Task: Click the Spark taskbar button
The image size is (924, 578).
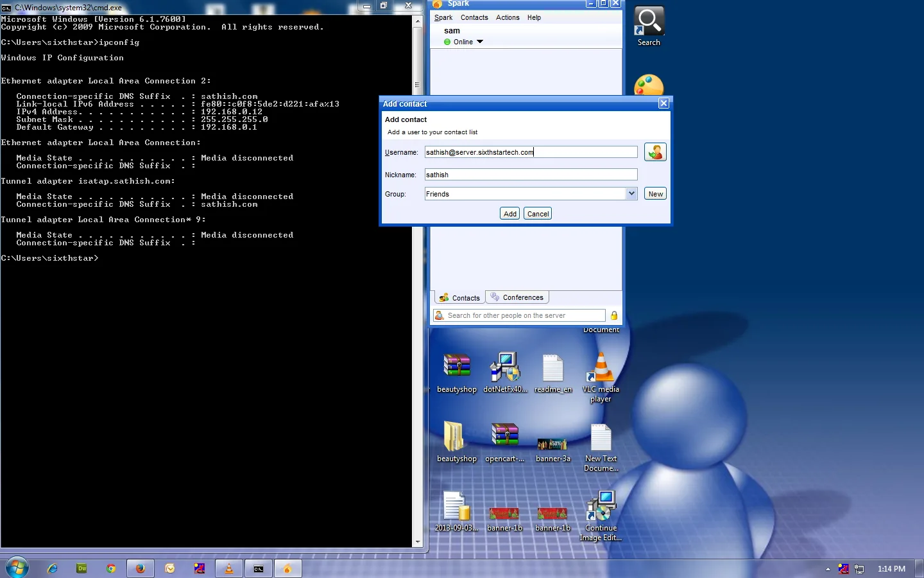Action: coord(287,568)
